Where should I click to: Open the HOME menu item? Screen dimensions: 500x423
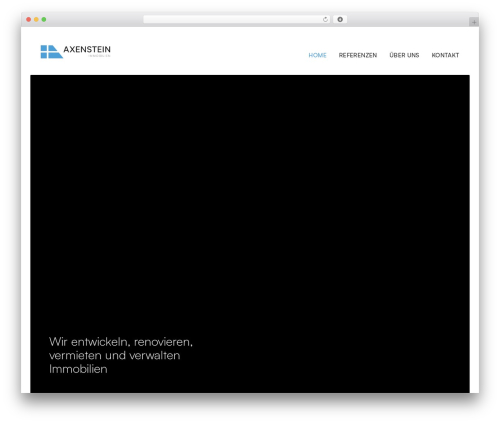pos(317,55)
